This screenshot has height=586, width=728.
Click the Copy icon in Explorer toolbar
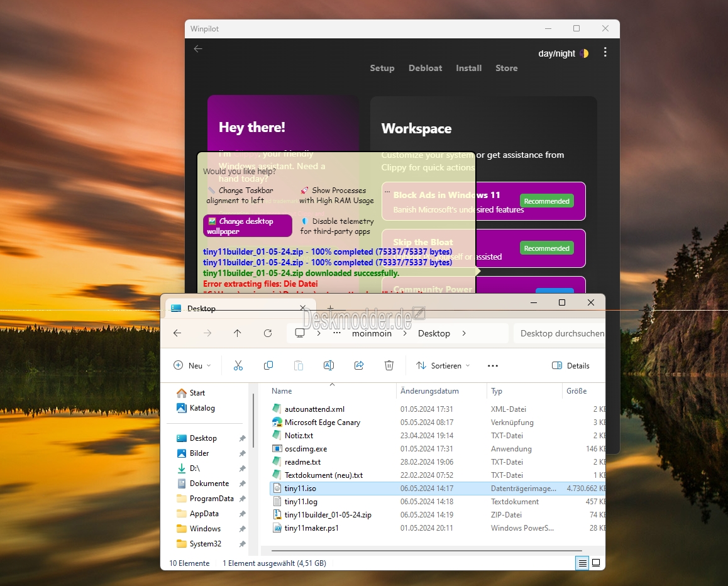click(268, 365)
